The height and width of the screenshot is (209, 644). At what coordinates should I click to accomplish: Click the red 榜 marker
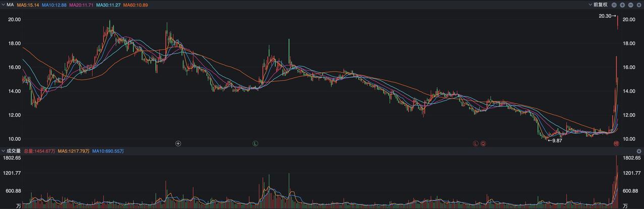click(x=616, y=143)
